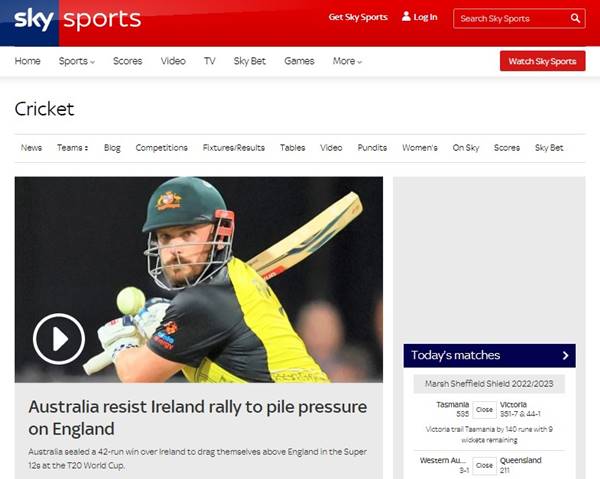Select the Women's cricket tab

coord(419,148)
